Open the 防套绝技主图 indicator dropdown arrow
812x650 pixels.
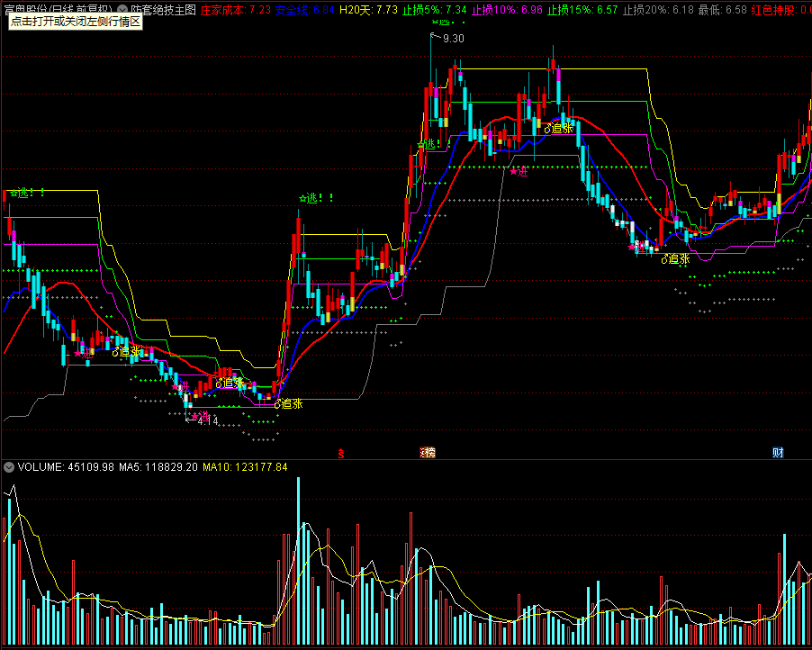tap(122, 9)
